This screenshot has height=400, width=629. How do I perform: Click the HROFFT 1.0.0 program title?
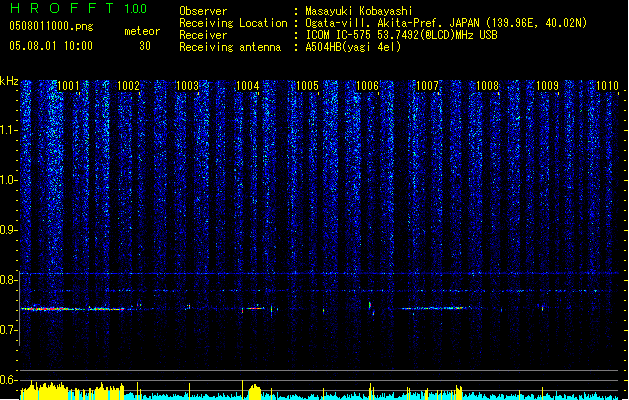(x=79, y=8)
